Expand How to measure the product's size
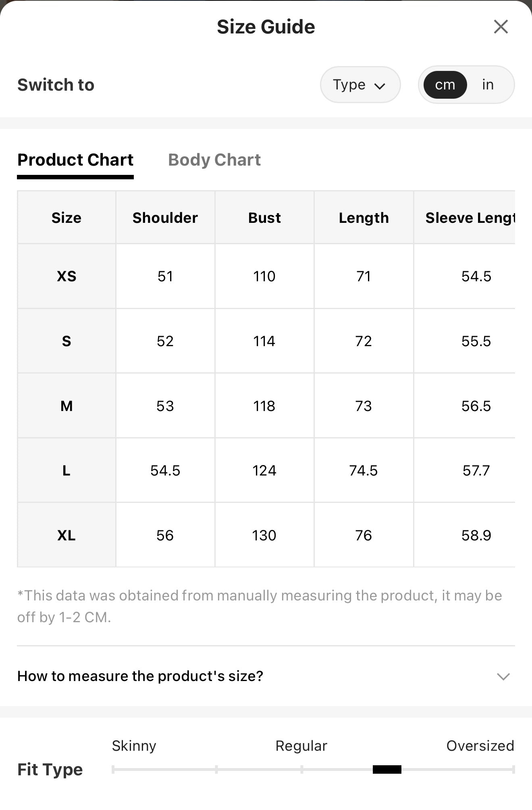The height and width of the screenshot is (810, 532). [266, 676]
